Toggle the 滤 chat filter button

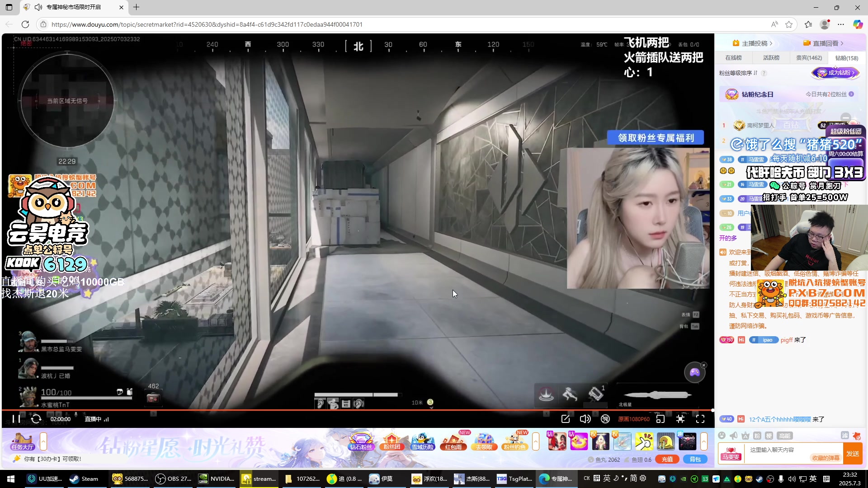click(x=844, y=436)
